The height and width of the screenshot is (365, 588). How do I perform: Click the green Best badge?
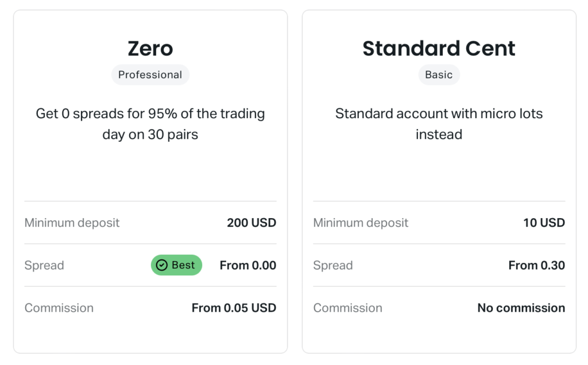click(x=177, y=265)
